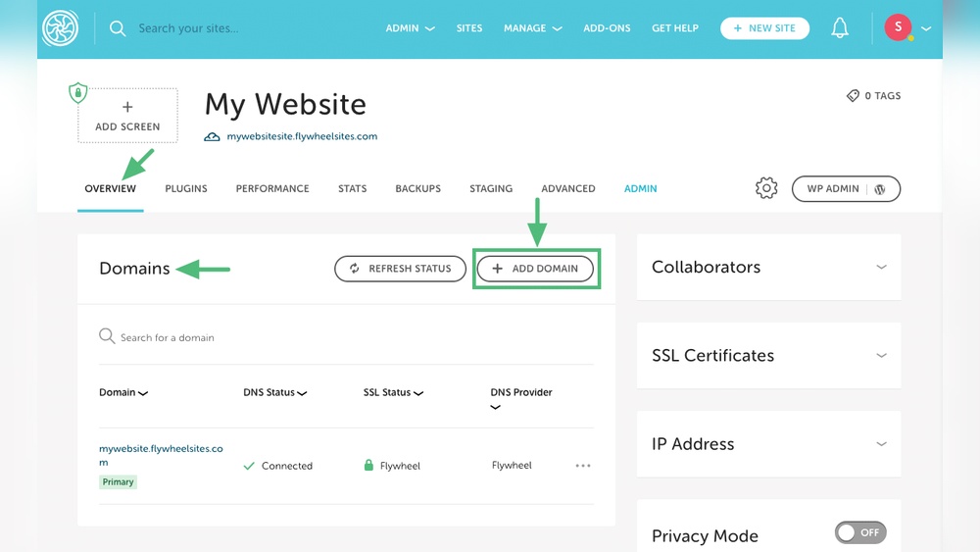Toggle Privacy Mode switch
This screenshot has width=980, height=552.
point(860,532)
